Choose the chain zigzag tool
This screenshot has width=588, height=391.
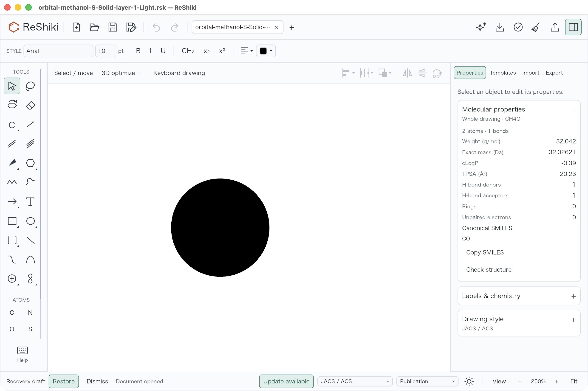click(12, 182)
